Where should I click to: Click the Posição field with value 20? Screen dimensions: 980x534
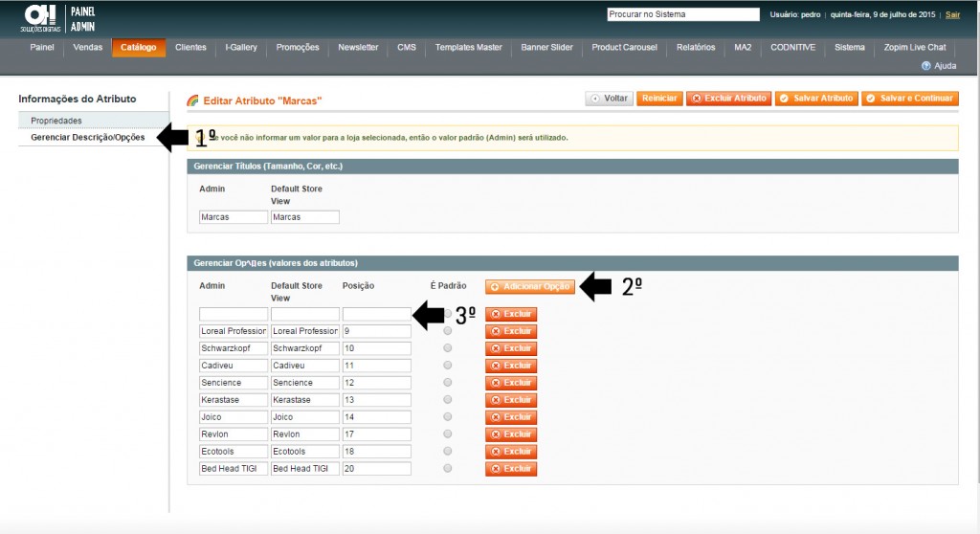click(x=377, y=469)
